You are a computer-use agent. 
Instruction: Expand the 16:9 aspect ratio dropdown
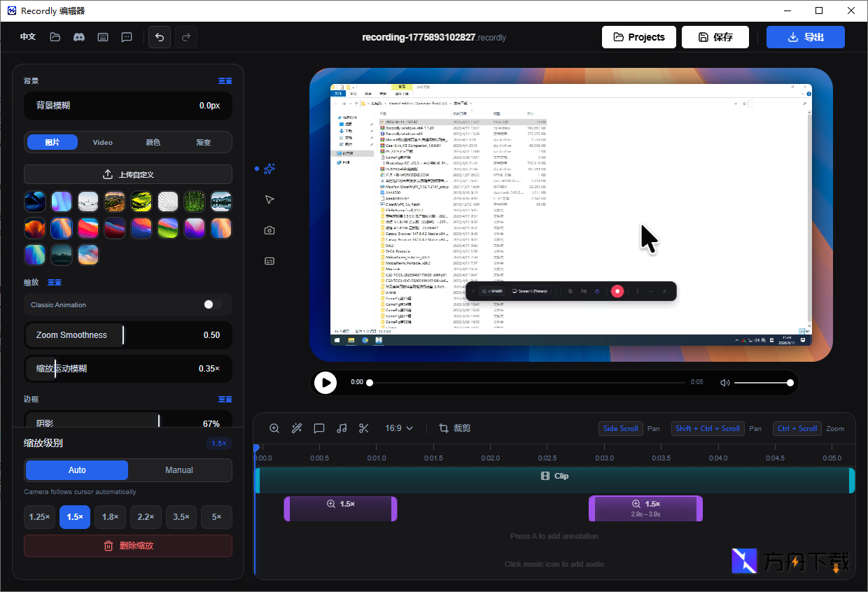point(399,428)
